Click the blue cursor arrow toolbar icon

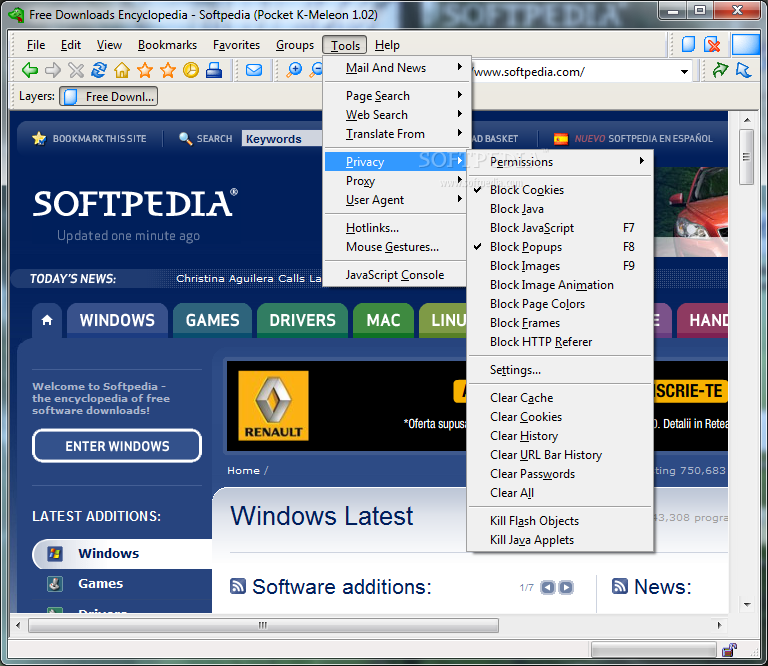744,70
